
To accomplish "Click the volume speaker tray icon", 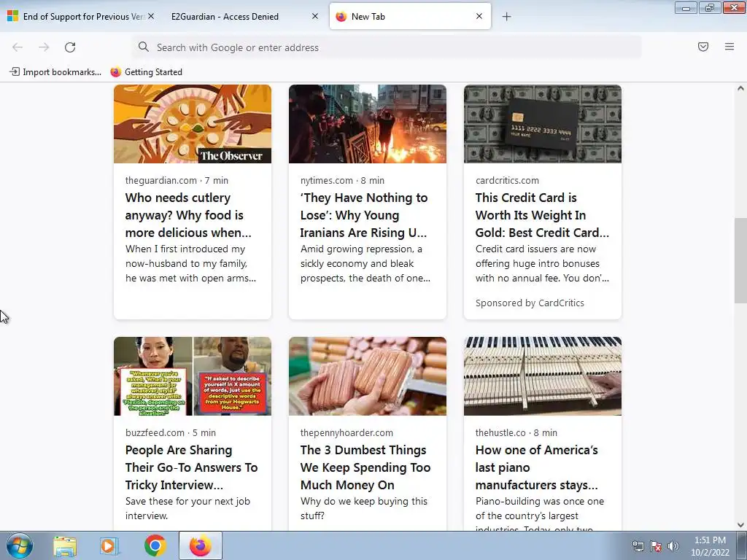I will (673, 546).
